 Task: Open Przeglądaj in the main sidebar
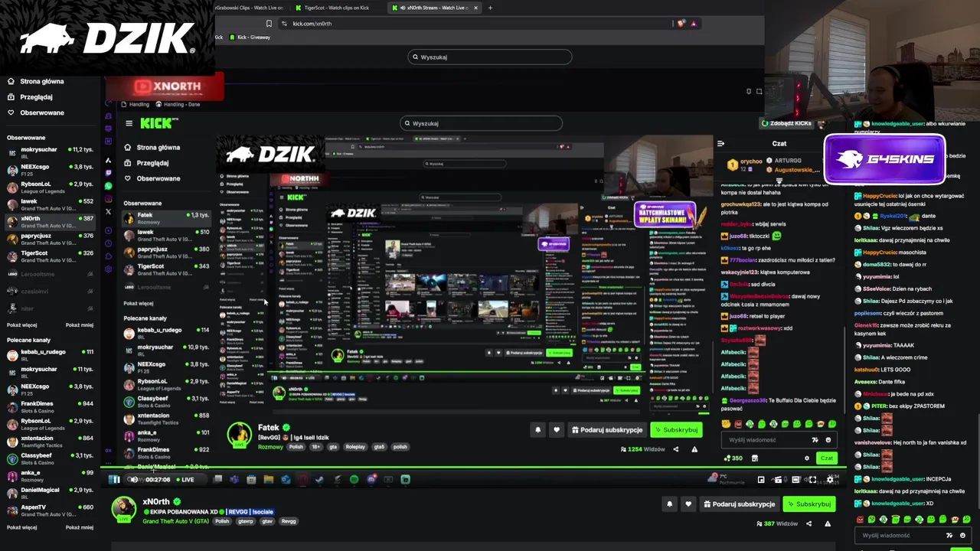pos(30,97)
